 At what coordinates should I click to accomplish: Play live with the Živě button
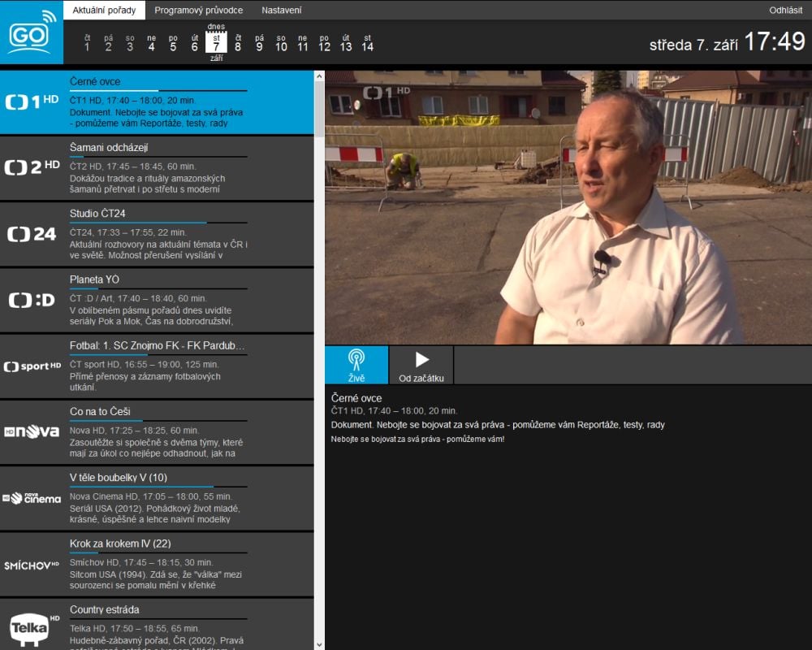point(356,365)
